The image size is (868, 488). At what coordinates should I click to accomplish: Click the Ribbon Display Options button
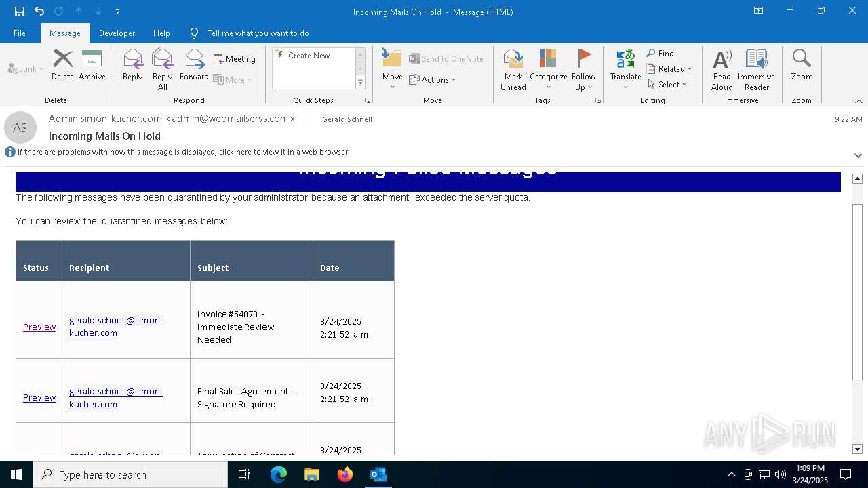click(x=759, y=11)
